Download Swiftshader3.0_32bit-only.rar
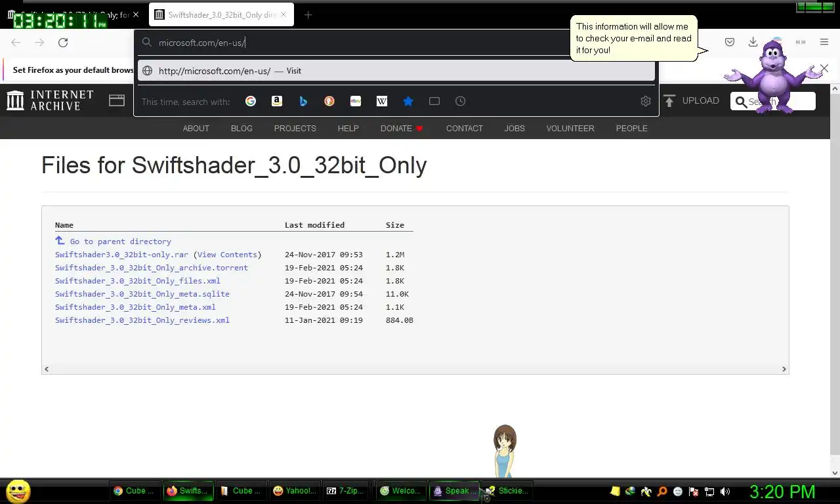The width and height of the screenshot is (840, 504). tap(121, 255)
